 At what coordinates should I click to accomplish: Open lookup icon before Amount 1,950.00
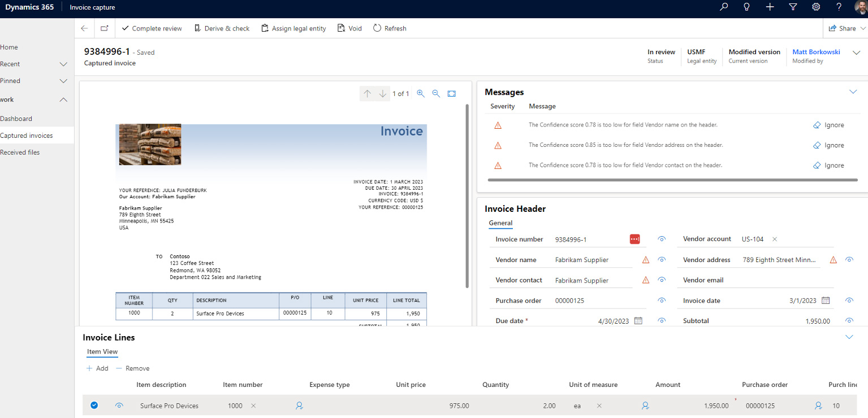coord(645,406)
